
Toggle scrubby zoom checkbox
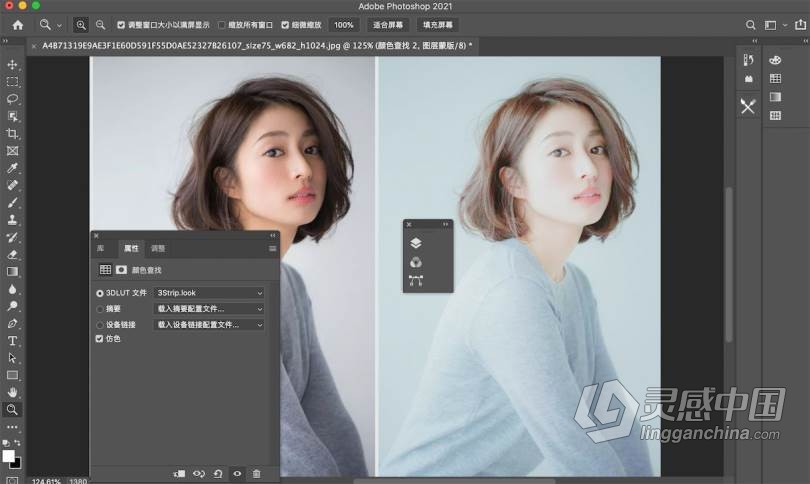285,25
